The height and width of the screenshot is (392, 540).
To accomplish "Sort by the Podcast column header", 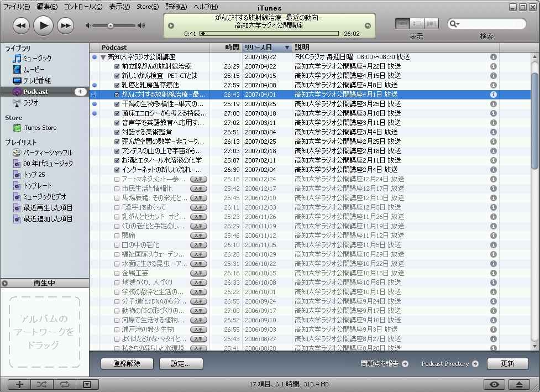I will point(155,47).
